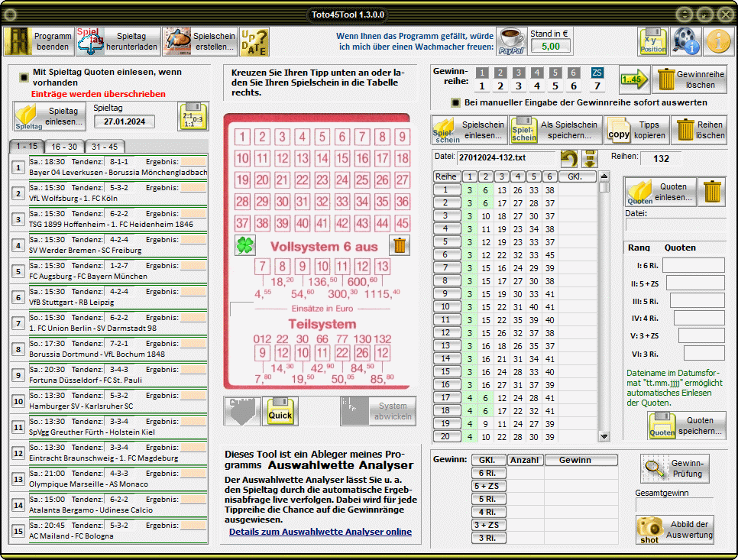Switch to the 1 - 15 tab
The image size is (738, 560).
point(27,147)
